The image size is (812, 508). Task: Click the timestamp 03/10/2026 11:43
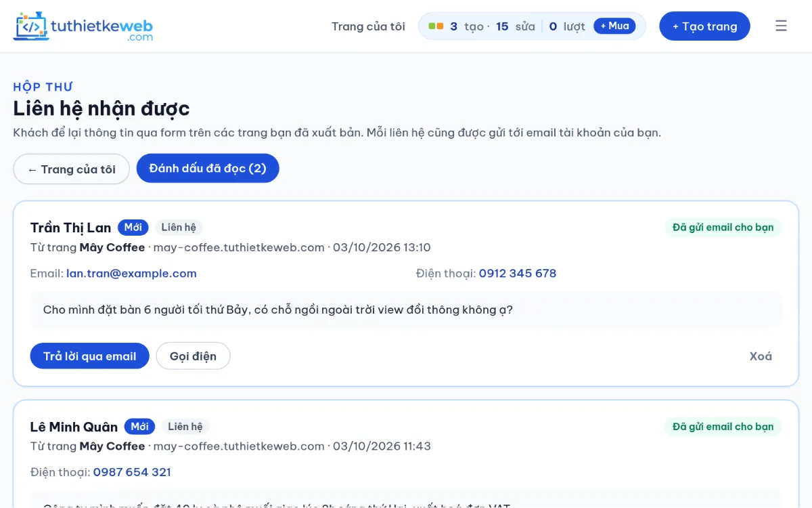click(x=382, y=446)
